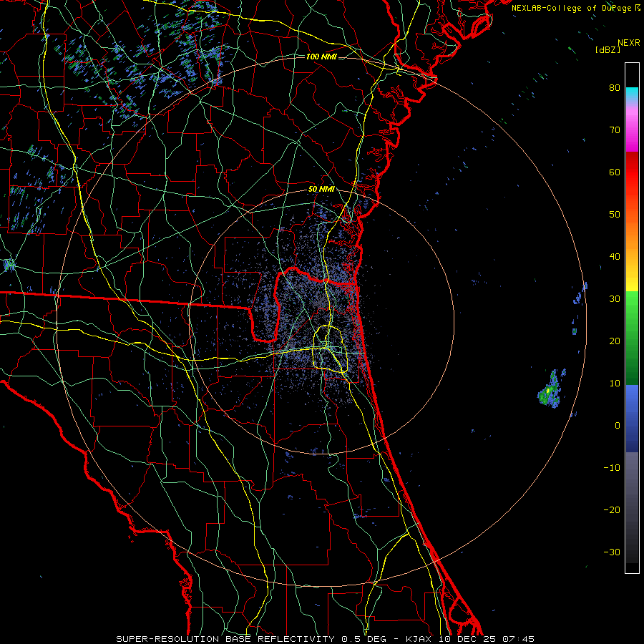Click the 10 value on the dBZ scale

coord(615,384)
